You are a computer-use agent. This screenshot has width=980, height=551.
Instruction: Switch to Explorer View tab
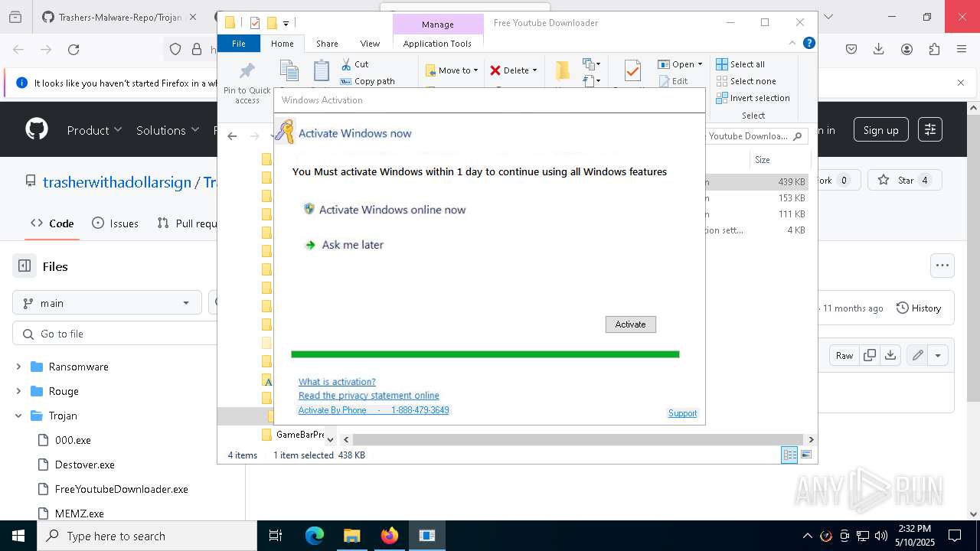tap(370, 44)
